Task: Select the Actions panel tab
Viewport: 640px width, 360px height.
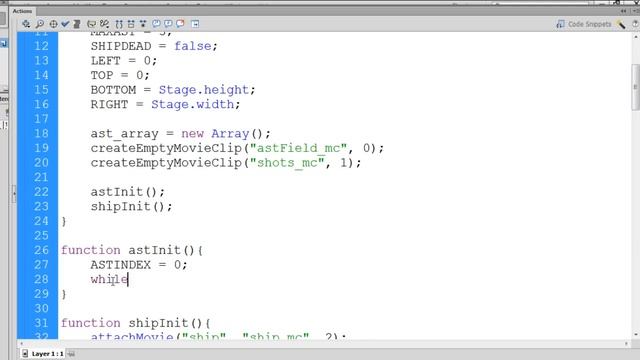Action: click(x=22, y=11)
